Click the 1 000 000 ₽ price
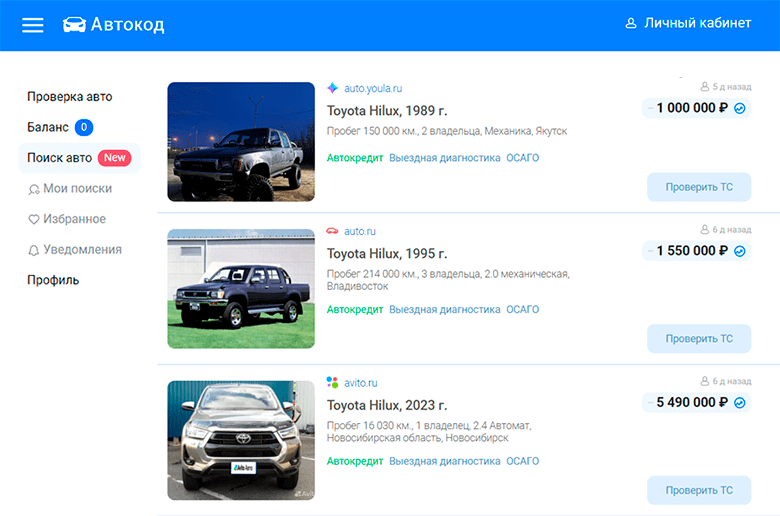Viewport: 780px width, 516px height. [692, 108]
